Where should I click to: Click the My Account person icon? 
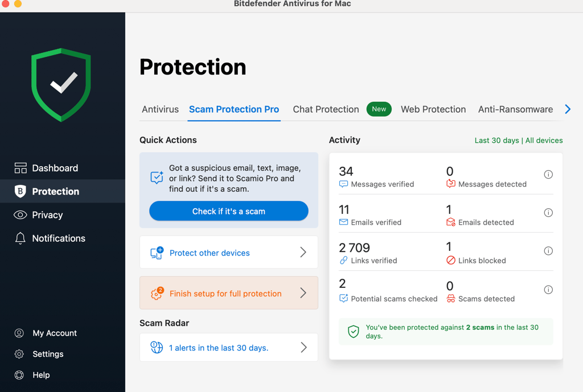[x=19, y=333]
